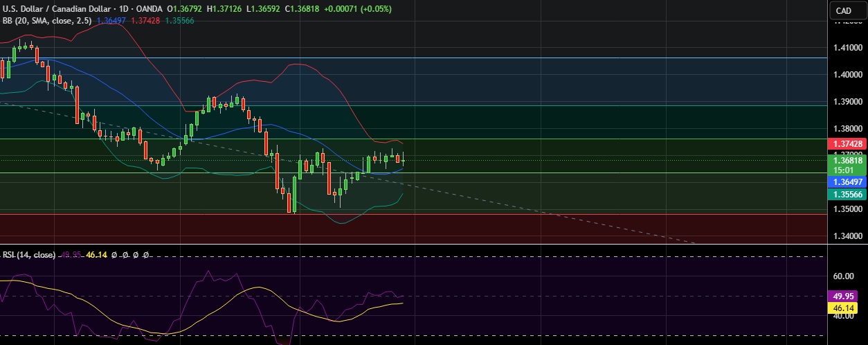Click the 1.39000 price scale label
The image size is (868, 345).
click(x=847, y=101)
